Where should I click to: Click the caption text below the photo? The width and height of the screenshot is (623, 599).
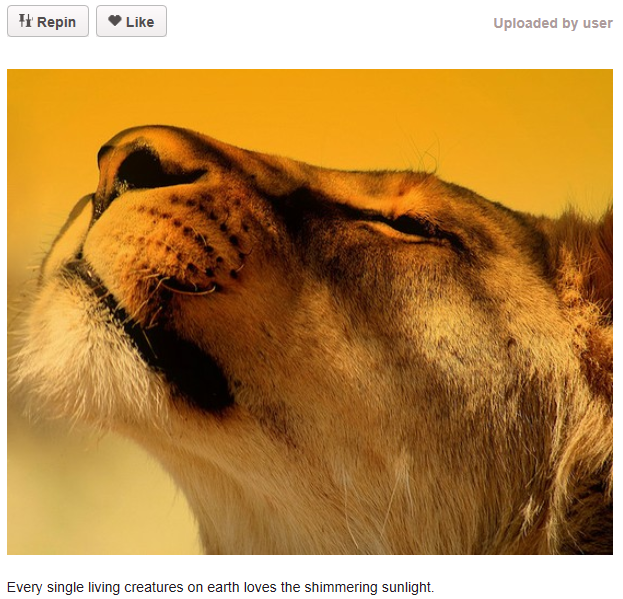click(221, 587)
